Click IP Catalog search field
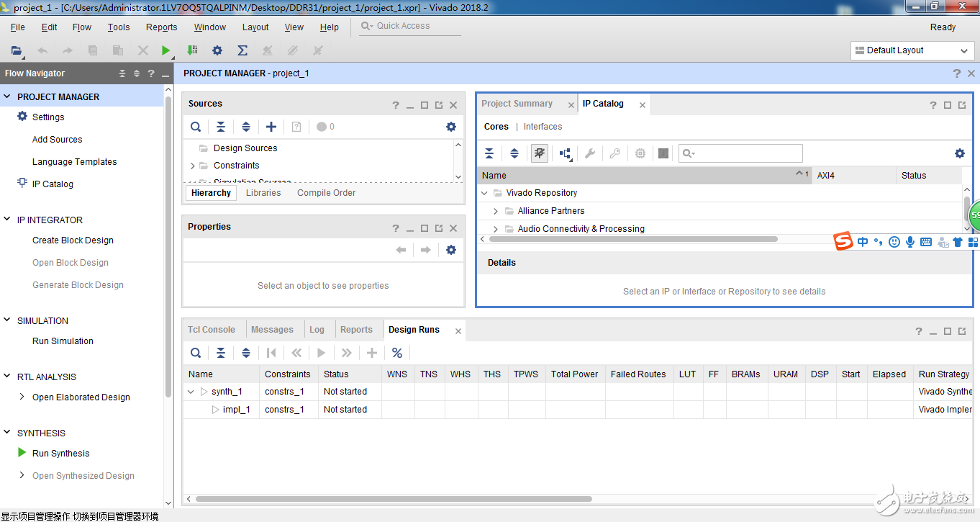The height and width of the screenshot is (522, 980). [740, 153]
